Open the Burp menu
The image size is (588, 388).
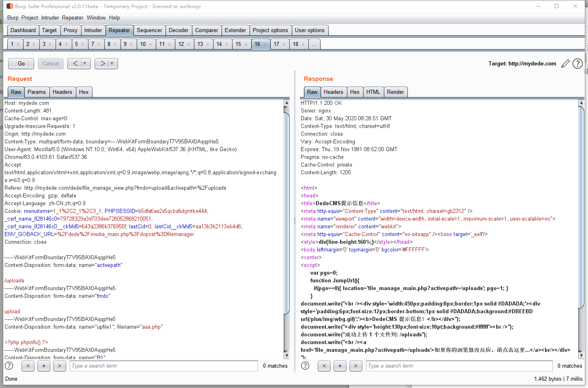[13, 17]
